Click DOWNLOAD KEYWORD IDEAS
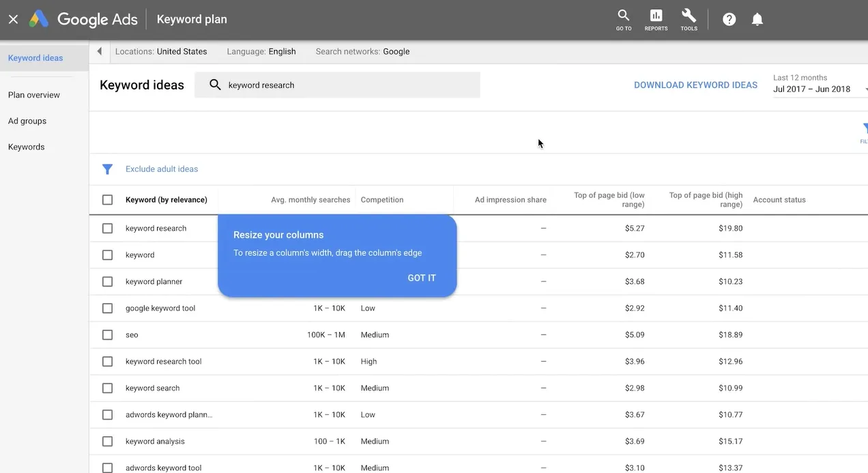 tap(695, 85)
